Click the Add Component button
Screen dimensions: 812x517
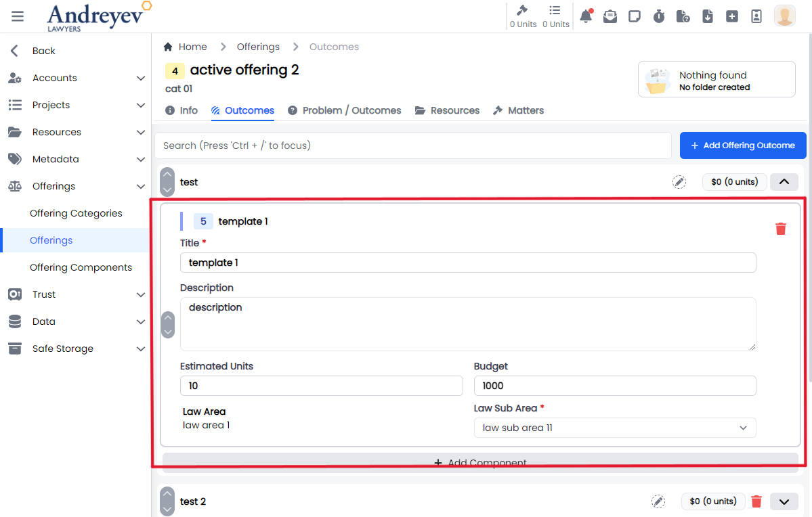coord(480,462)
